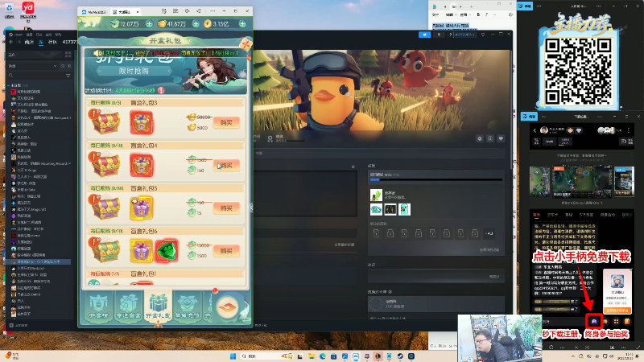Image resolution: width=644 pixels, height=362 pixels.
Task: Select the 开盒礼包 tab at game bottom
Action: 158,306
